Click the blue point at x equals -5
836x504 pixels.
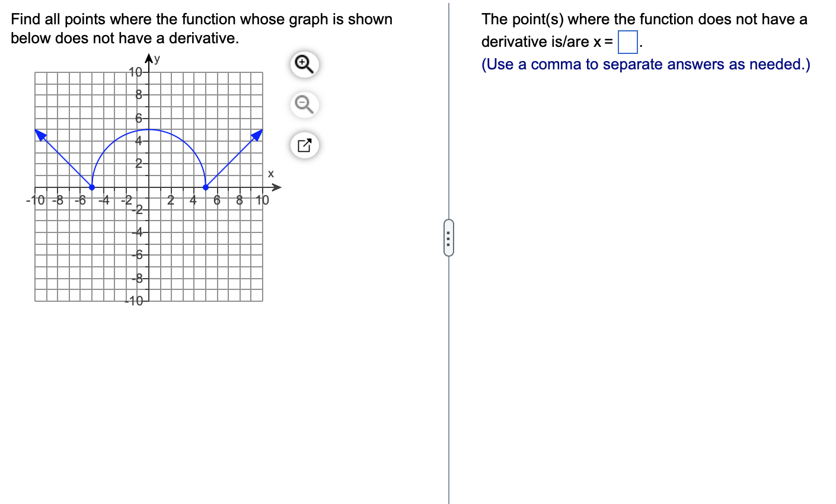(x=92, y=187)
